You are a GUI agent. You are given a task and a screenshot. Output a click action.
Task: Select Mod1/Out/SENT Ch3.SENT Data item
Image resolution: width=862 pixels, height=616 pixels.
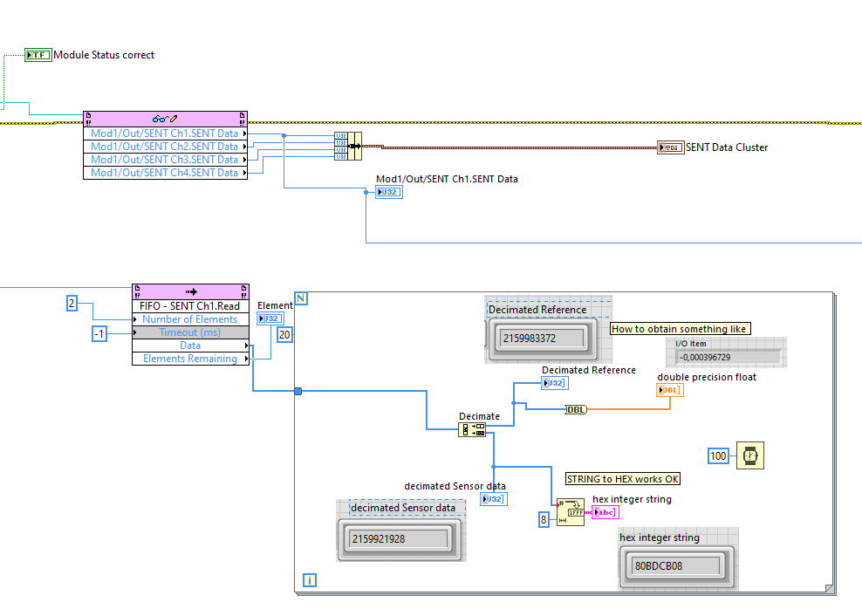click(x=164, y=160)
